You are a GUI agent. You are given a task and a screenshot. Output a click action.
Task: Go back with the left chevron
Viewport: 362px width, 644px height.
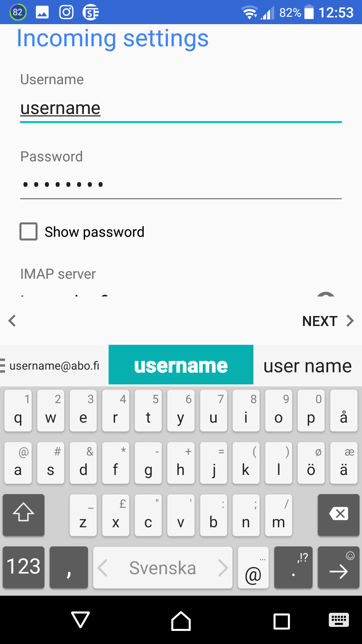pos(12,321)
